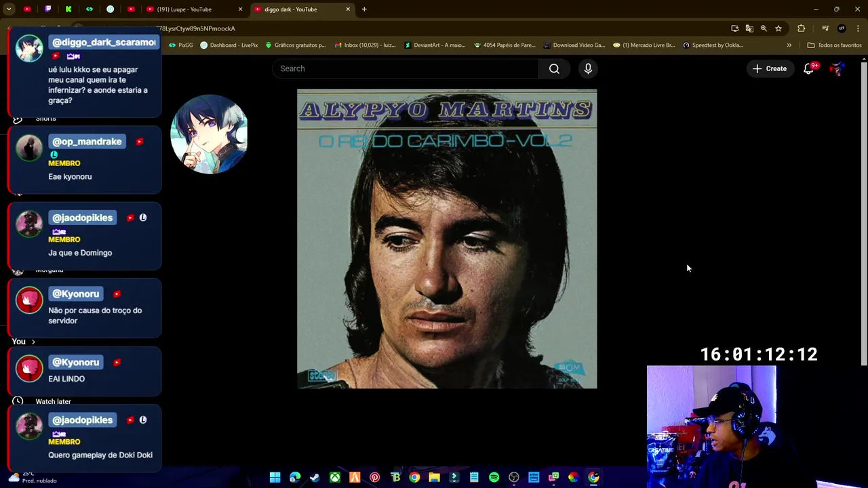Close the diggo dark - YouTube tab
Viewport: 868px width, 488px height.
coord(348,9)
